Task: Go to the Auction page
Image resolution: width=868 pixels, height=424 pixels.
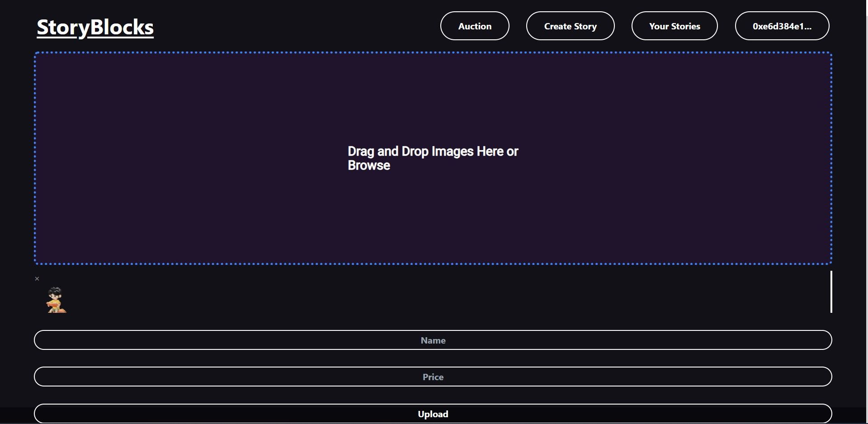Action: pos(475,26)
